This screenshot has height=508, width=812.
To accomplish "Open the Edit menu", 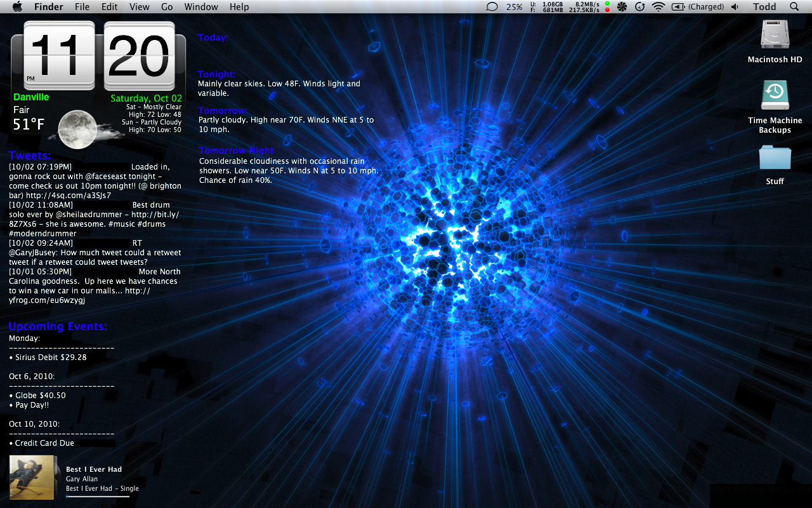I will pos(110,7).
